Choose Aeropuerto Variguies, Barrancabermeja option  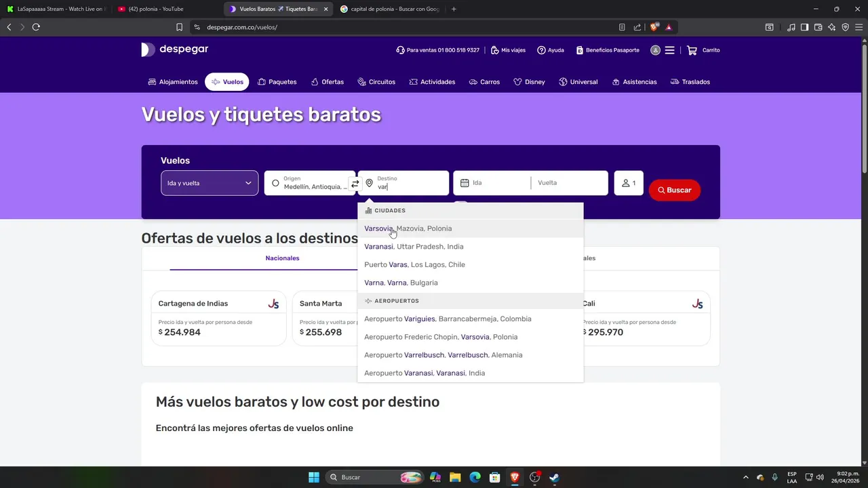[470, 319]
